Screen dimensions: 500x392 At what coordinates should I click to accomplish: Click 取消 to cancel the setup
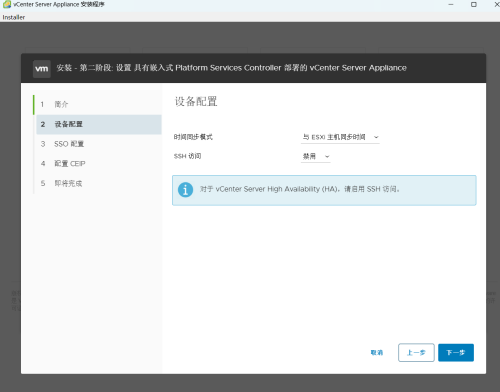[x=377, y=352]
